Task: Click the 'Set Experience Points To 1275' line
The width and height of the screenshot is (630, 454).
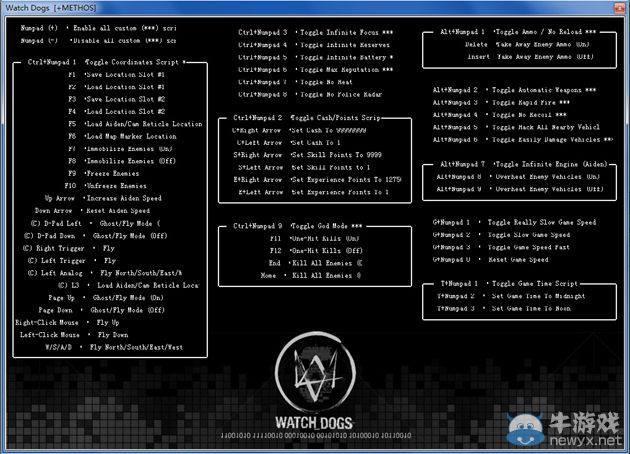Action: (x=317, y=180)
